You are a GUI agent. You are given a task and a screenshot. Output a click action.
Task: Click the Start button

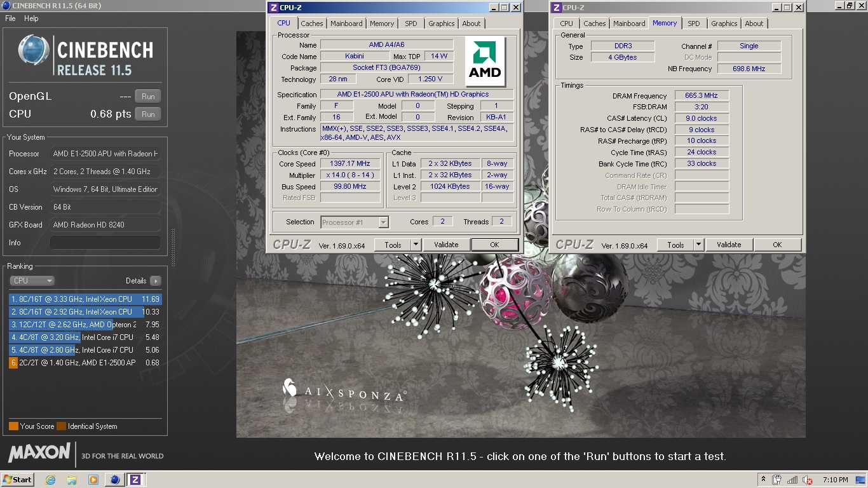pos(18,480)
